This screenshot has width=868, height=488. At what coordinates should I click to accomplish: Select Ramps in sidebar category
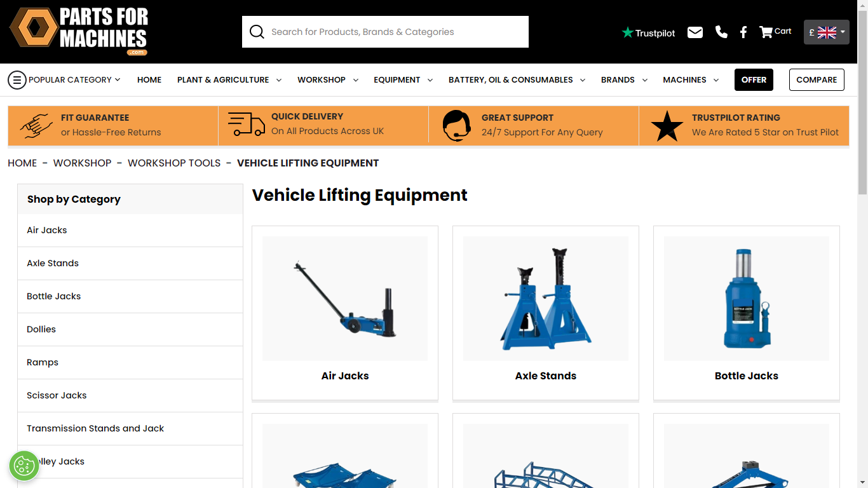[x=130, y=363]
